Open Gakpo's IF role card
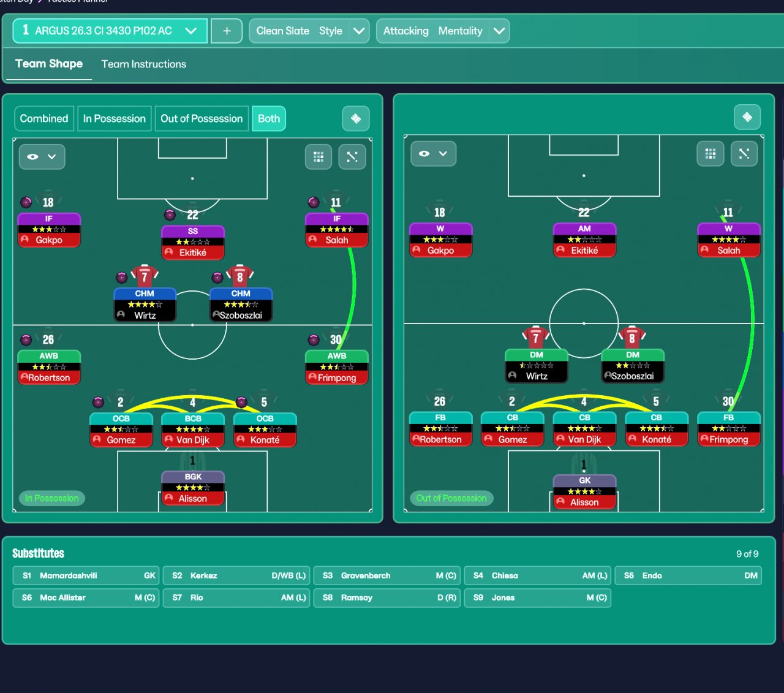 coord(49,230)
